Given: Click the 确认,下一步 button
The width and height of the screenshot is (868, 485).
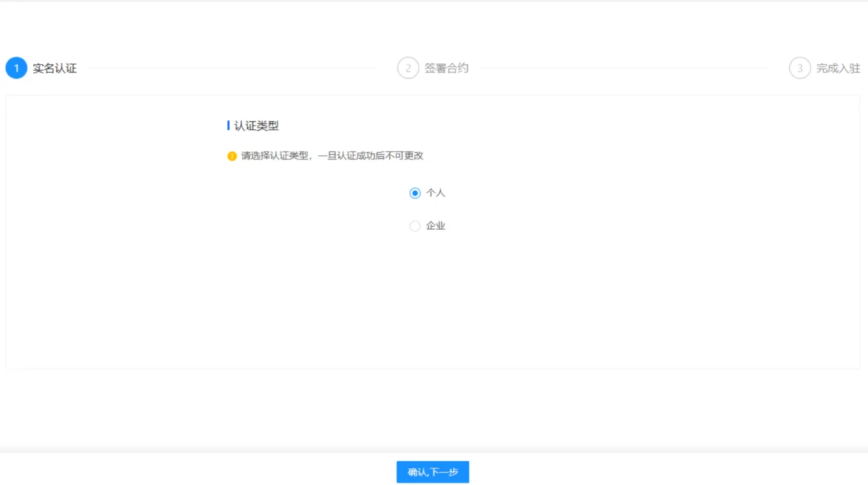Looking at the screenshot, I should point(432,472).
